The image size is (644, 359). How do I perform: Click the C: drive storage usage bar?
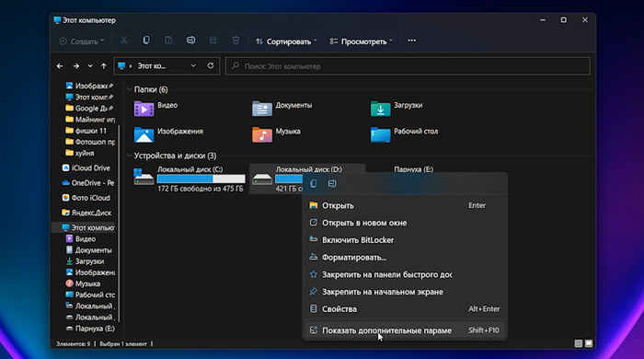pyautogui.click(x=201, y=179)
